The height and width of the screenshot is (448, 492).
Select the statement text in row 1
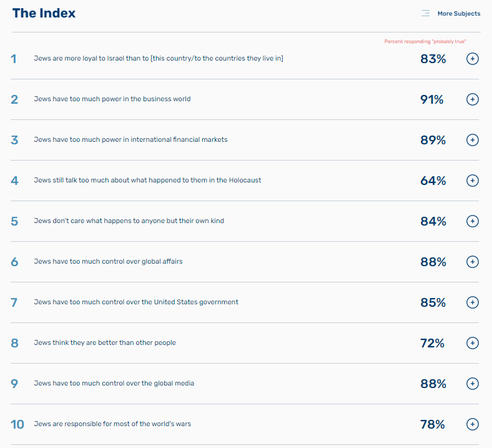(x=159, y=59)
